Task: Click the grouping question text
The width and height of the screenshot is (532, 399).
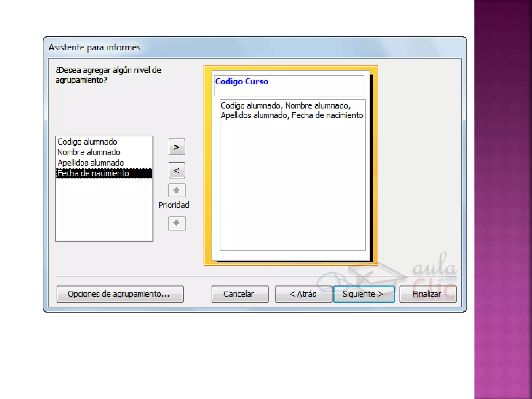Action: pos(108,75)
